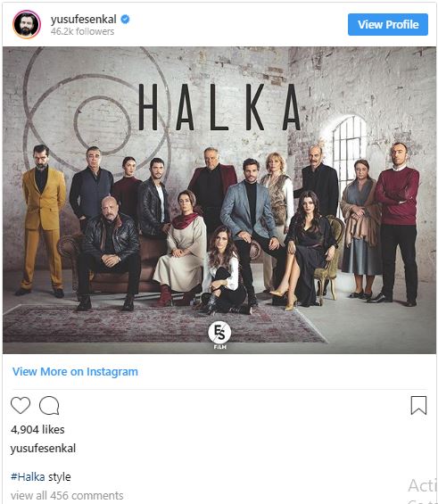The height and width of the screenshot is (504, 438).
Task: Open the View More on Instagram link
Action: [x=75, y=372]
